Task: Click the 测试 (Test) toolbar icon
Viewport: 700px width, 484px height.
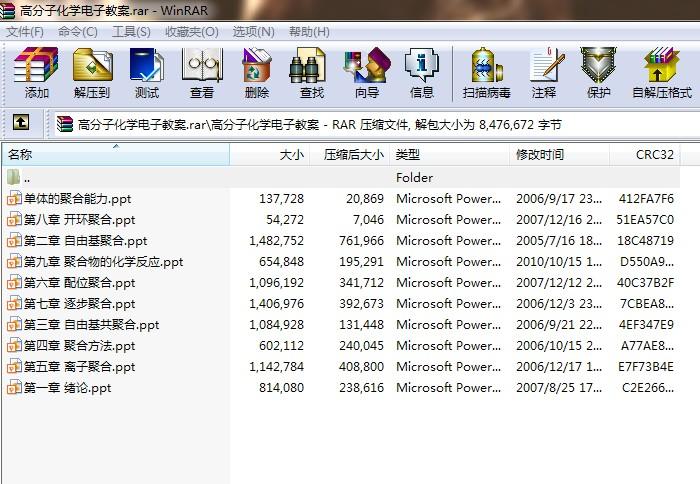Action: 147,65
